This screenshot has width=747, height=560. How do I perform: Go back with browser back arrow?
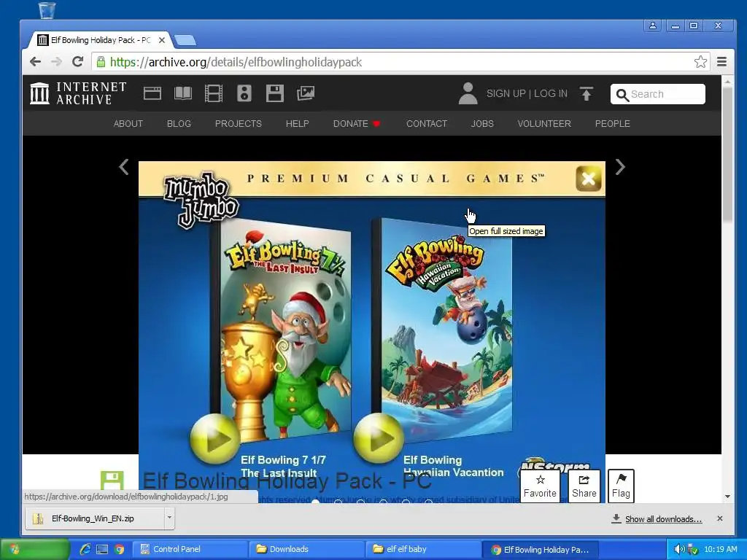tap(35, 62)
